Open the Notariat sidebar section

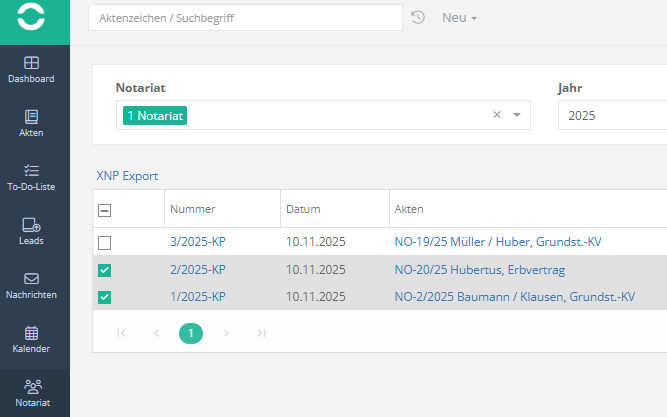pyautogui.click(x=33, y=387)
